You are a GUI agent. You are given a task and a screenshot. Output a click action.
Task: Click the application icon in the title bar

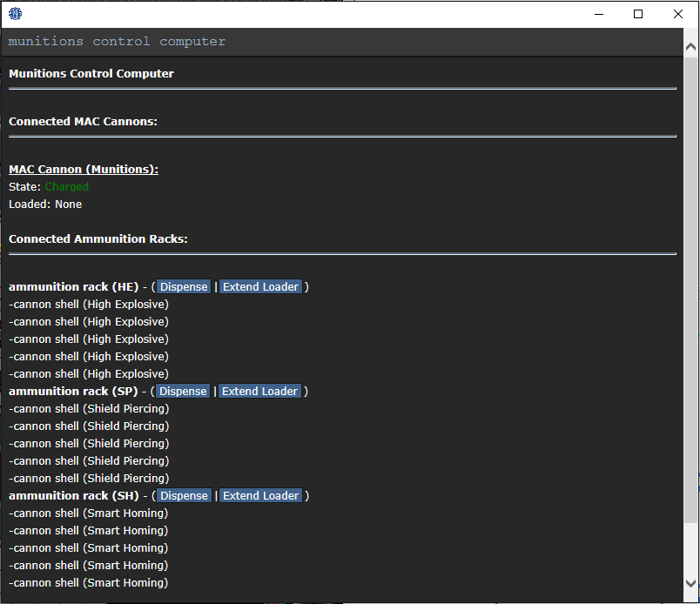(x=15, y=14)
